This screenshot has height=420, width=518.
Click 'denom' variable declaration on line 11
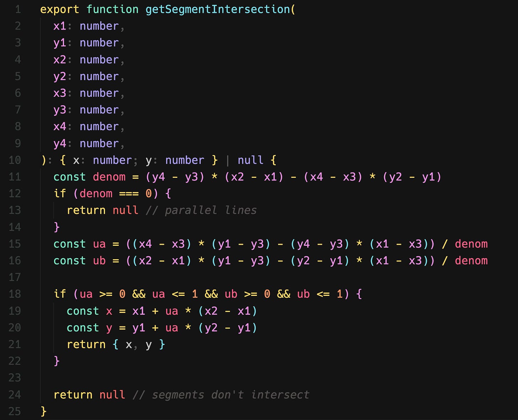[109, 177]
